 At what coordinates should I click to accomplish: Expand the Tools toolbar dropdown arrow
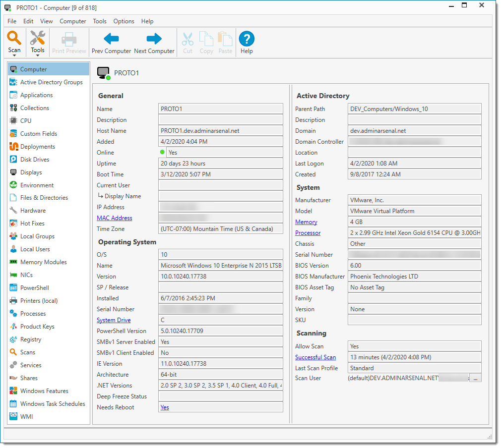(x=38, y=56)
